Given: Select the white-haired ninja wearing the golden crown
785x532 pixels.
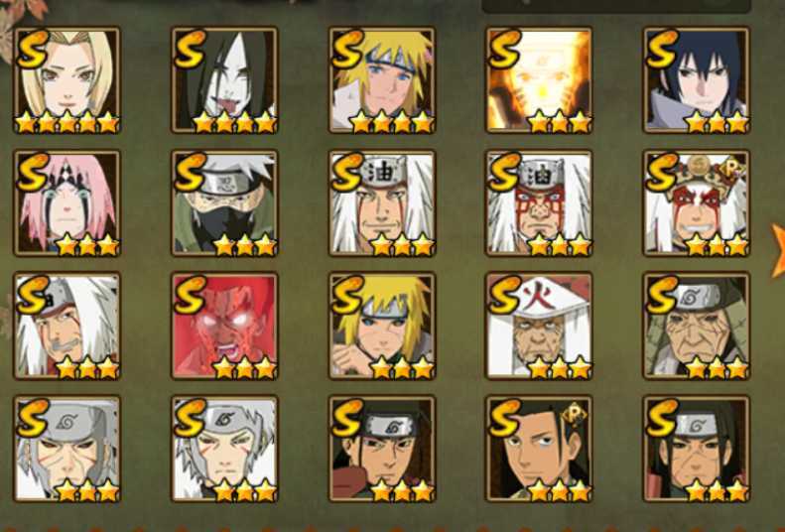Looking at the screenshot, I should tap(697, 202).
